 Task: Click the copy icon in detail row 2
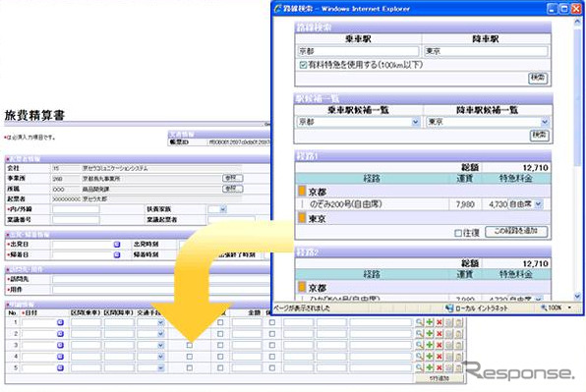(449, 334)
